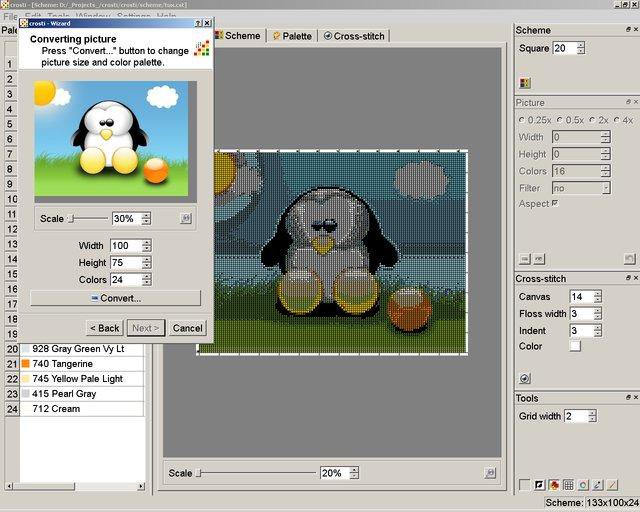
Task: Click the penguin preview image in wizard
Action: tap(111, 138)
